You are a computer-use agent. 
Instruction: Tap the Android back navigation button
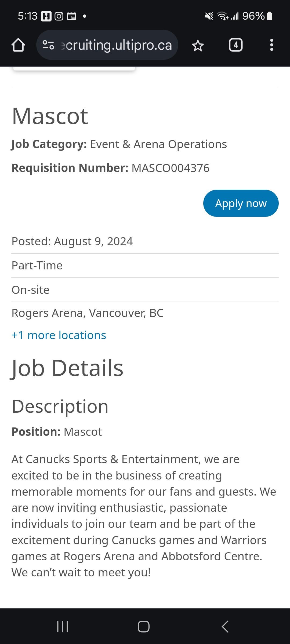[x=225, y=627]
